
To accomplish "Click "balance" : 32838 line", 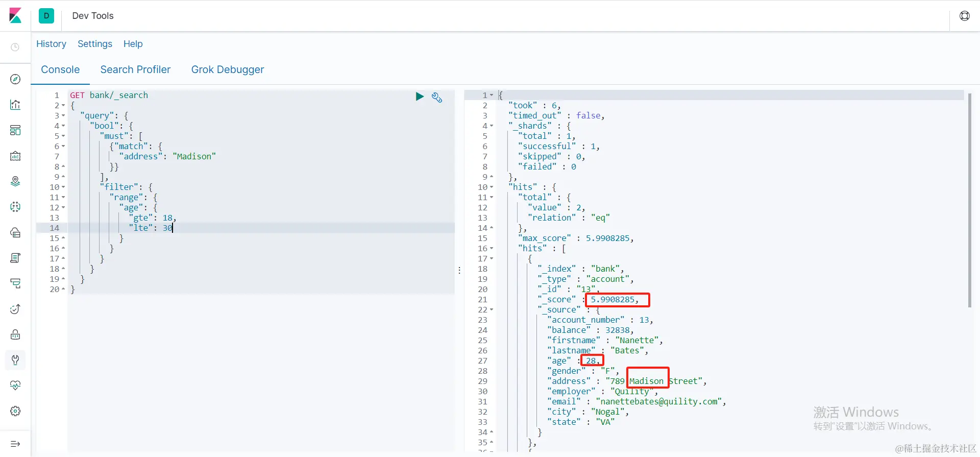I will click(591, 330).
